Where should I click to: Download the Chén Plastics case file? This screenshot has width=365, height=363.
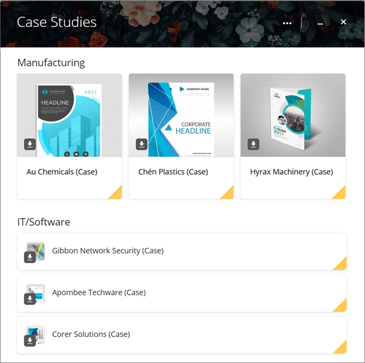[x=141, y=144]
